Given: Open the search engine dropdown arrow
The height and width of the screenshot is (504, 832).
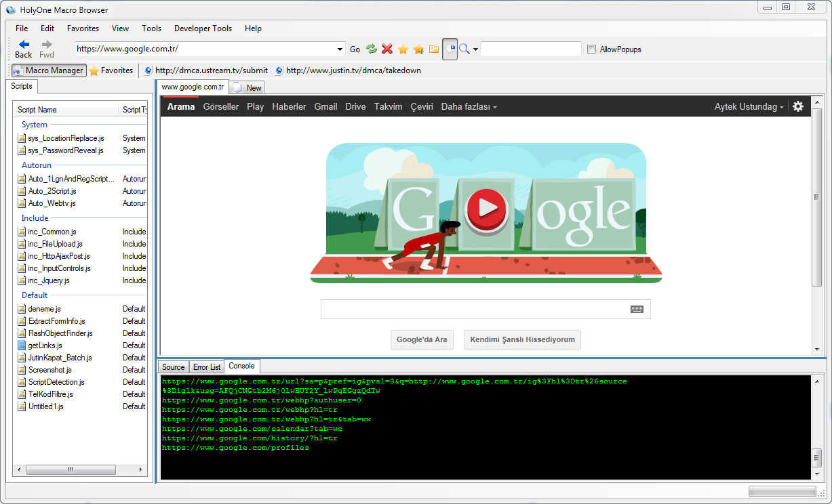Looking at the screenshot, I should (475, 49).
